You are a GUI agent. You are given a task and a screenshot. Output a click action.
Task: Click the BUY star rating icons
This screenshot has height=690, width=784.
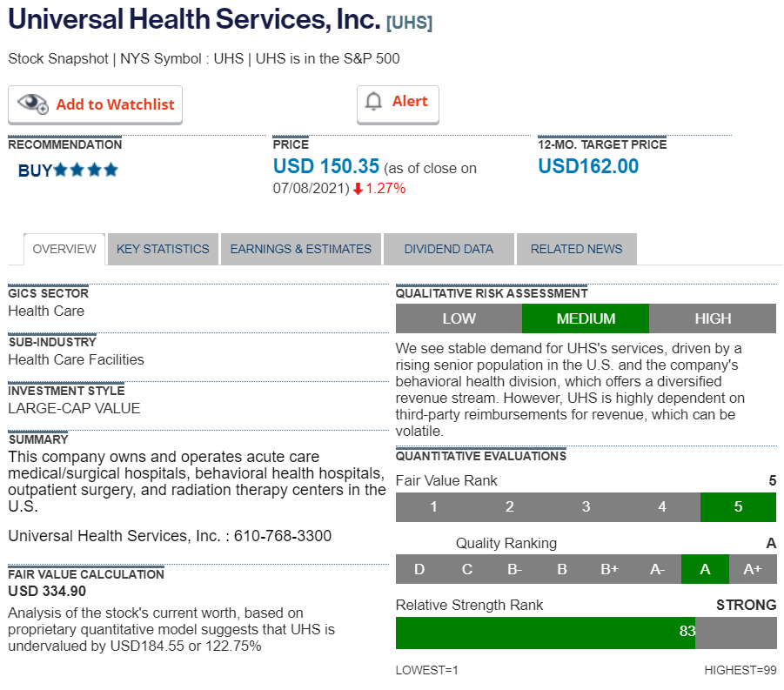pyautogui.click(x=85, y=170)
